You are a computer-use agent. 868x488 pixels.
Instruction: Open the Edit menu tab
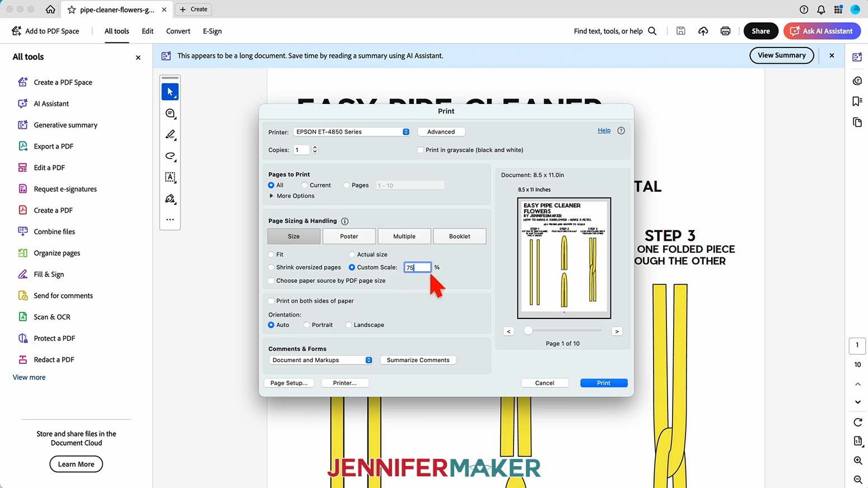147,31
